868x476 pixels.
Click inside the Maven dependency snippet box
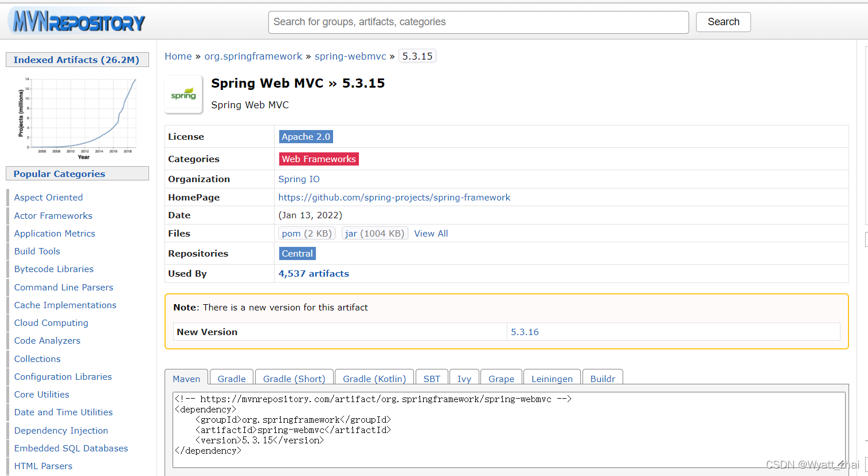(509, 430)
